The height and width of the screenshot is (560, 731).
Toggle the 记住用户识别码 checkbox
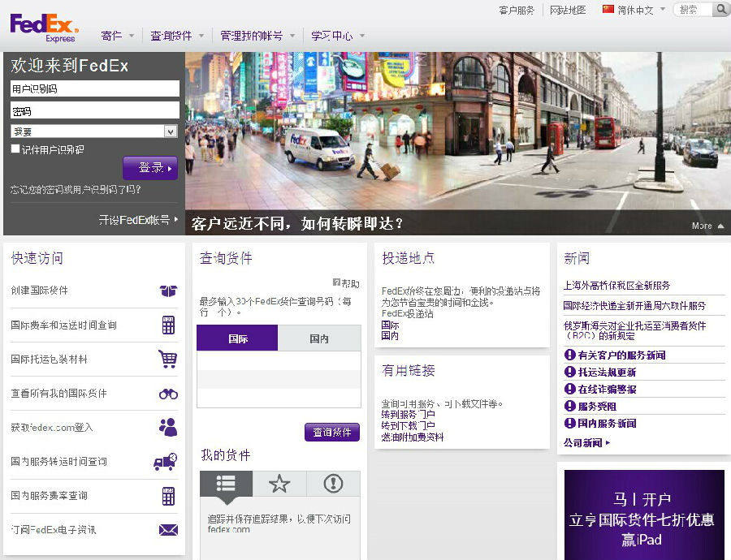(x=15, y=149)
